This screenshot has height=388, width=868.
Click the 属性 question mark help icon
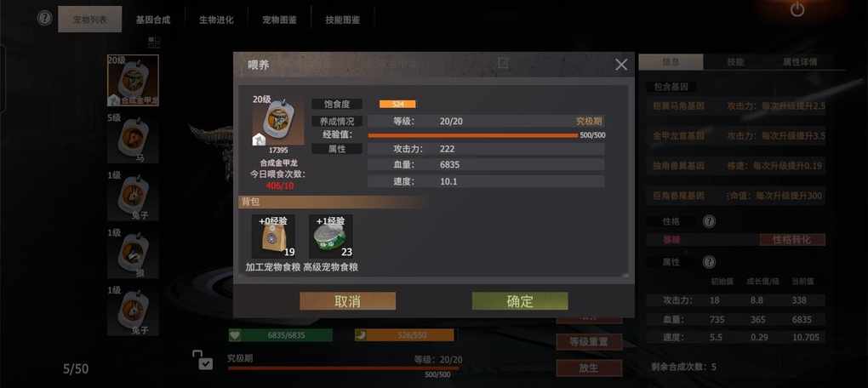[709, 262]
